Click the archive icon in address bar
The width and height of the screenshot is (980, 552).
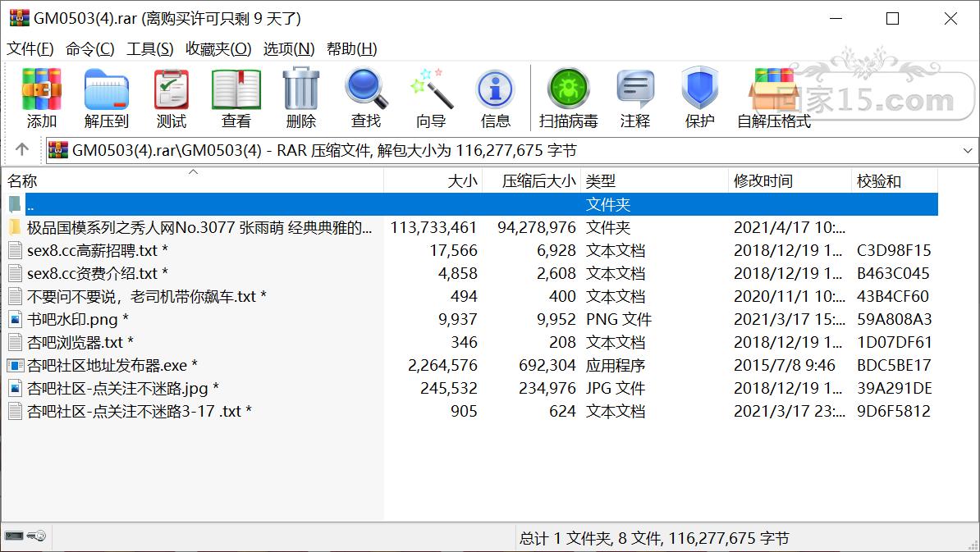[x=58, y=150]
